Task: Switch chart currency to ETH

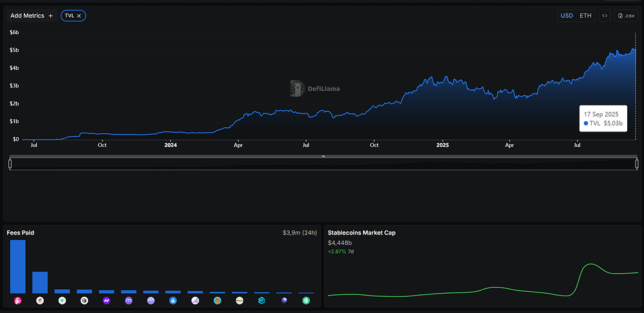Action: (x=585, y=15)
